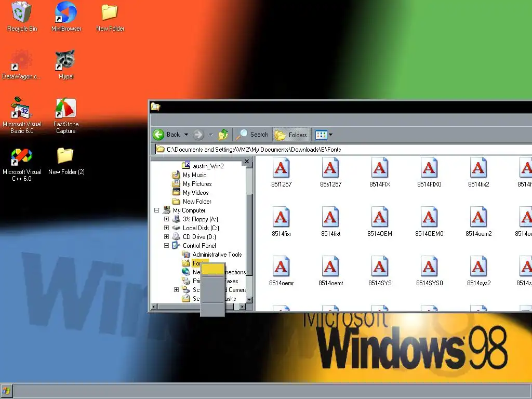Select My Music in folder tree
Image resolution: width=532 pixels, height=399 pixels.
pyautogui.click(x=189, y=175)
